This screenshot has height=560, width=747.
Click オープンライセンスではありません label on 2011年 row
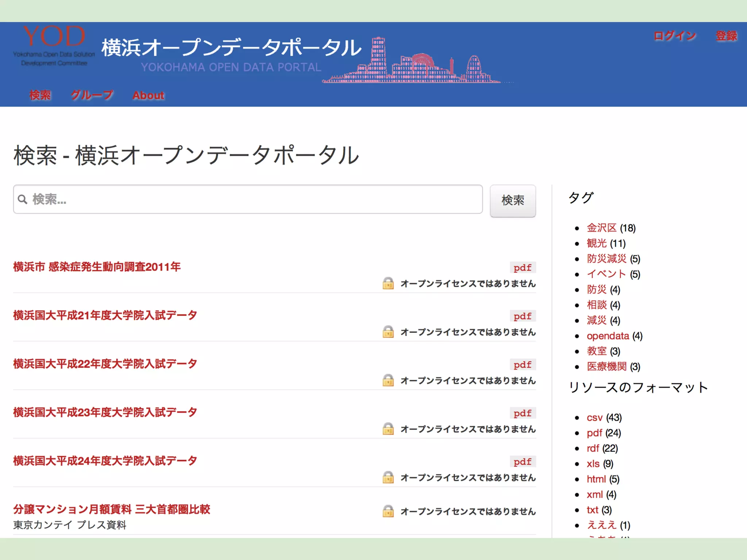click(468, 283)
